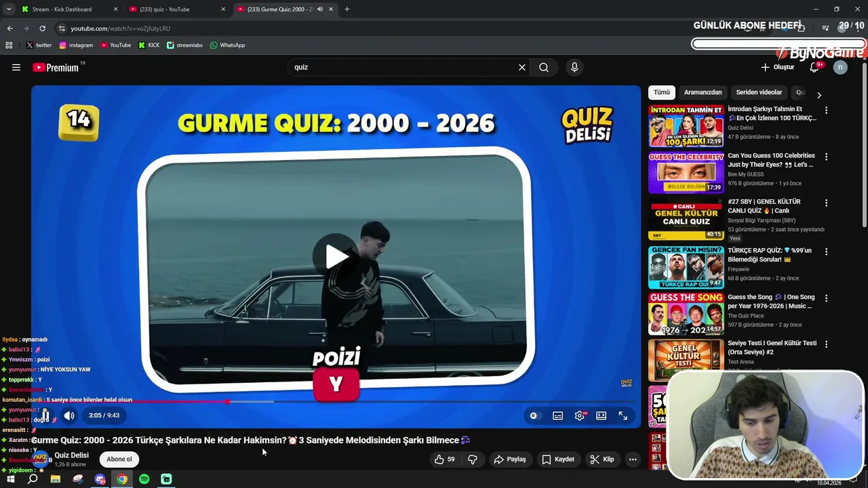
Task: Open Windows taskbar search
Action: click(33, 479)
